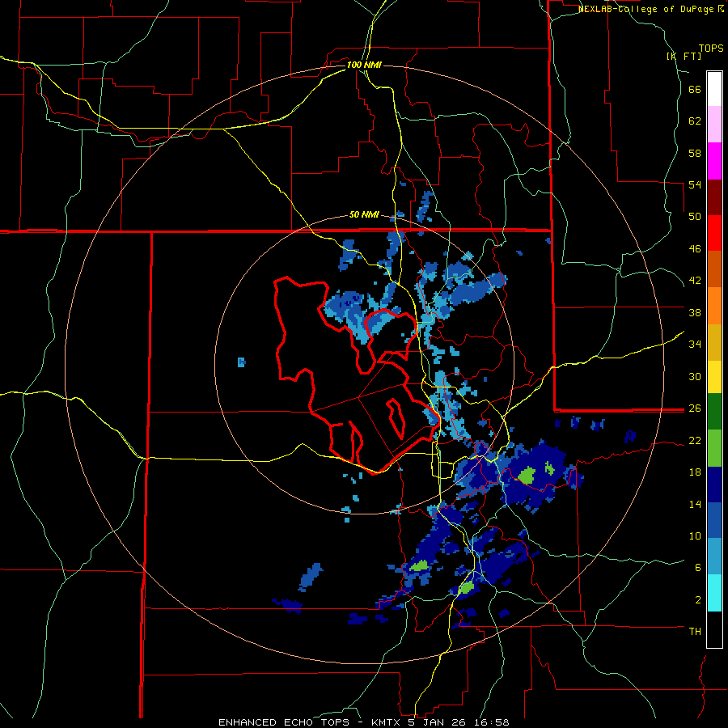The height and width of the screenshot is (728, 728).
Task: Click the light green legend band
Action: point(714,448)
